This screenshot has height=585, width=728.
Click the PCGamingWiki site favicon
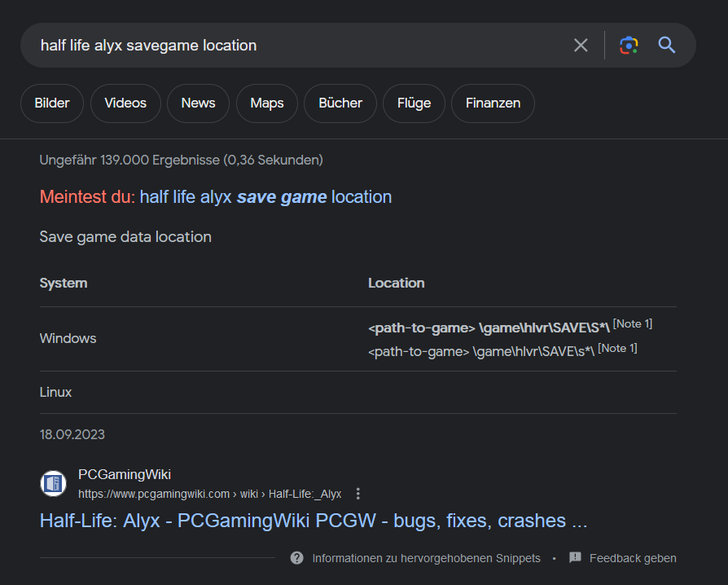(54, 483)
